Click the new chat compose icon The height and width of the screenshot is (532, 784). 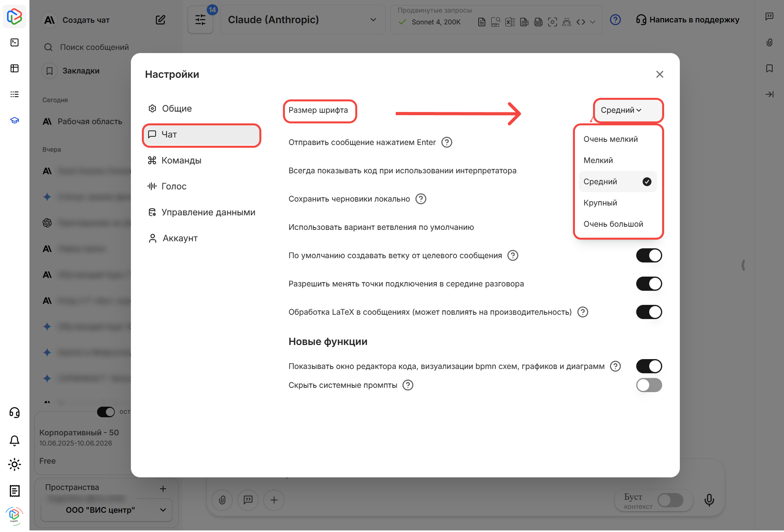point(160,20)
